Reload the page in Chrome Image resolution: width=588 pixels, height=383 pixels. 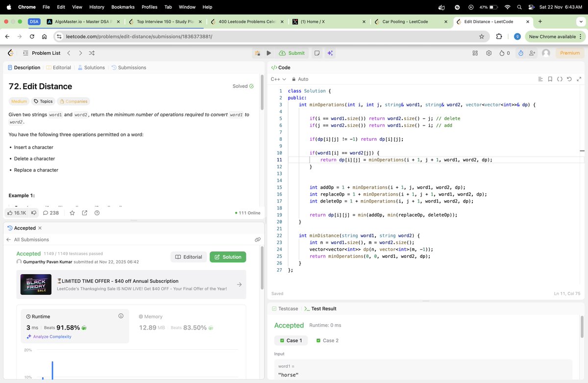32,36
